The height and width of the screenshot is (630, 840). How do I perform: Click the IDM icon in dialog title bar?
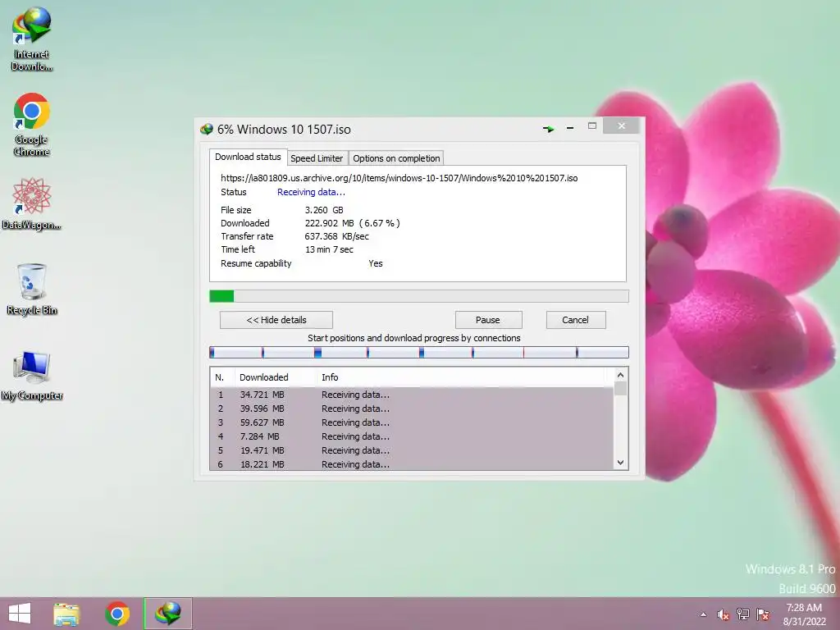pyautogui.click(x=206, y=129)
